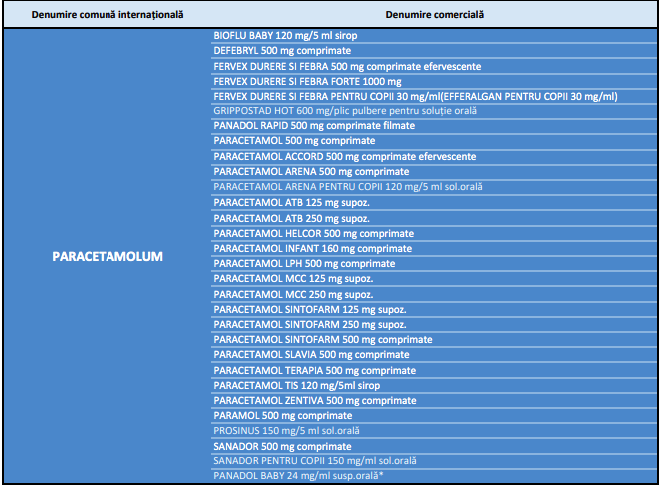Click PARACETAMOL ATB 125 mg supoz.
Image resolution: width=663 pixels, height=487 pixels.
click(x=434, y=202)
